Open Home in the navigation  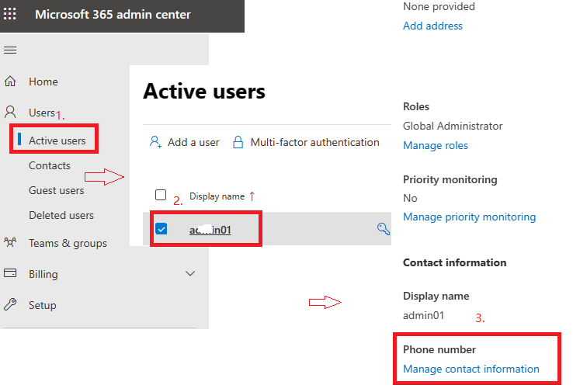click(43, 82)
